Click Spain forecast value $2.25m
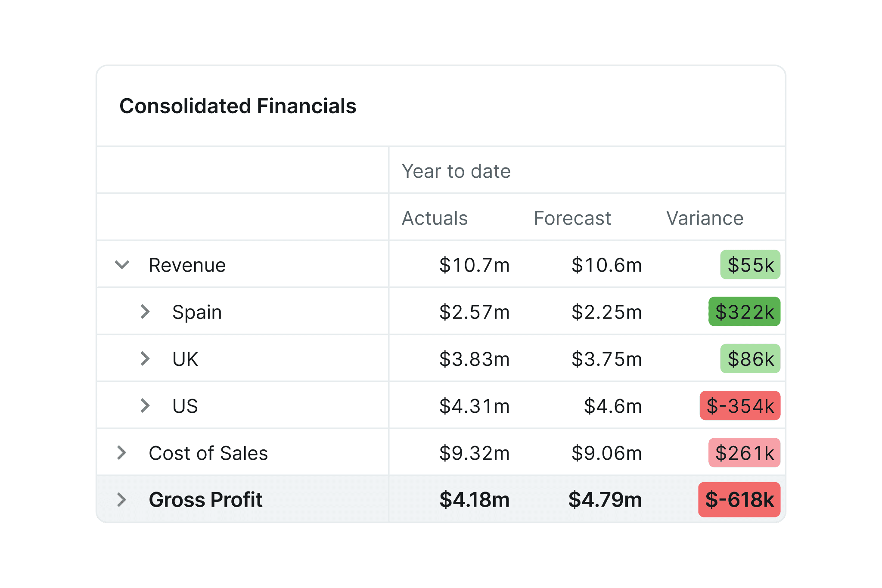 coord(606,312)
